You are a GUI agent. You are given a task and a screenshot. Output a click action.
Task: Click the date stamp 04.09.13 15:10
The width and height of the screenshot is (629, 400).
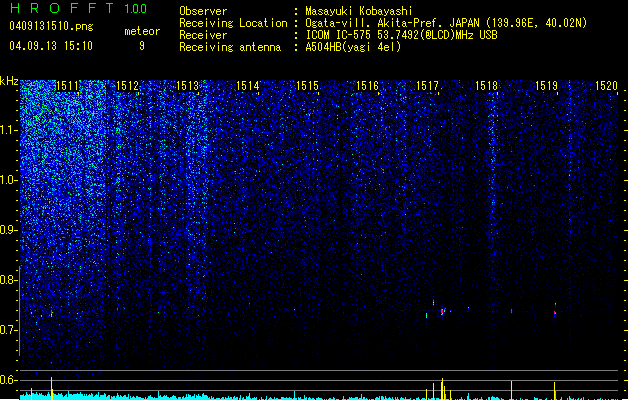click(51, 46)
